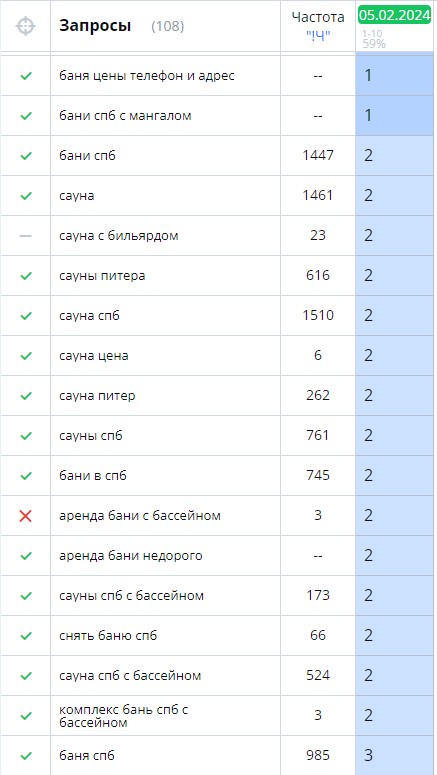This screenshot has height=775, width=437.
Task: Click the checkmark next to 'баня спб'
Action: coord(26,756)
